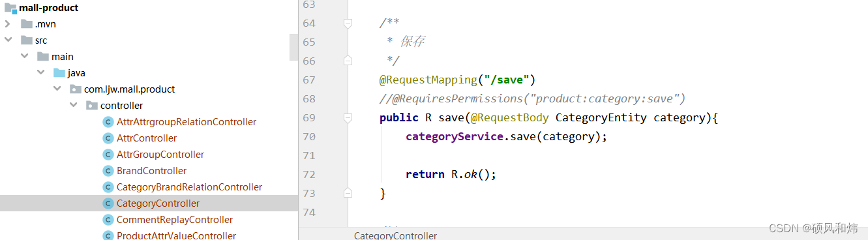Select CommentReplayController in tree
This screenshot has width=868, height=240.
[x=175, y=220]
